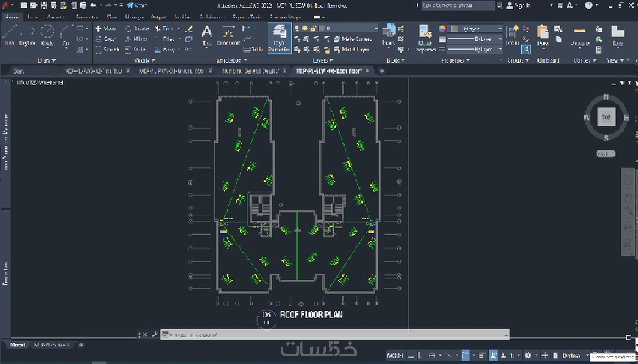The width and height of the screenshot is (638, 364).
Task: Activate the Rotate command
Action: (137, 29)
